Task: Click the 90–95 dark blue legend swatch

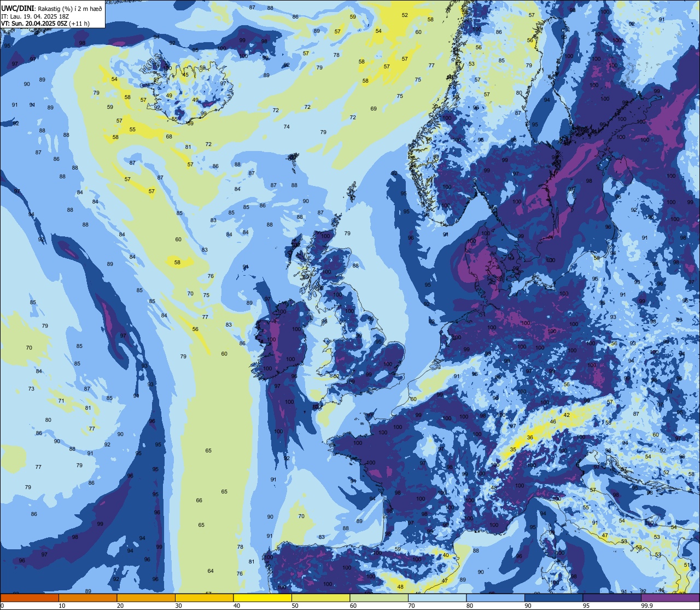Action: click(553, 597)
